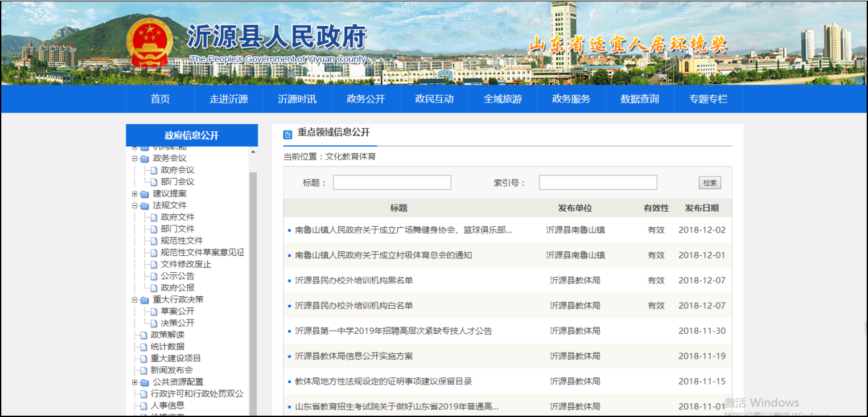Collapse the 法规文件 tree node
The height and width of the screenshot is (417, 868).
[135, 206]
